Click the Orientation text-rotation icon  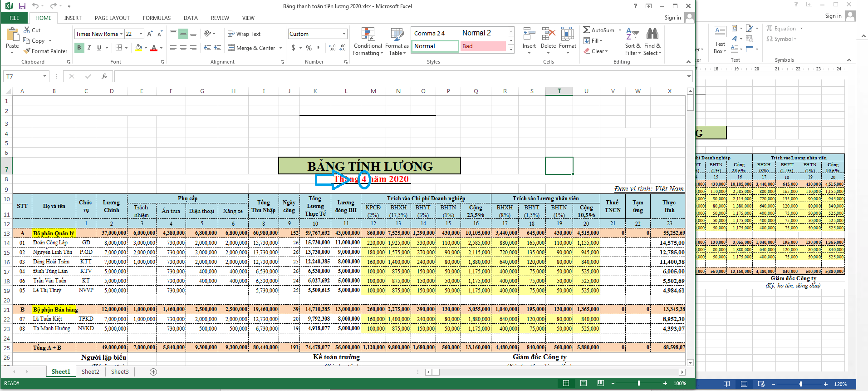(x=208, y=34)
